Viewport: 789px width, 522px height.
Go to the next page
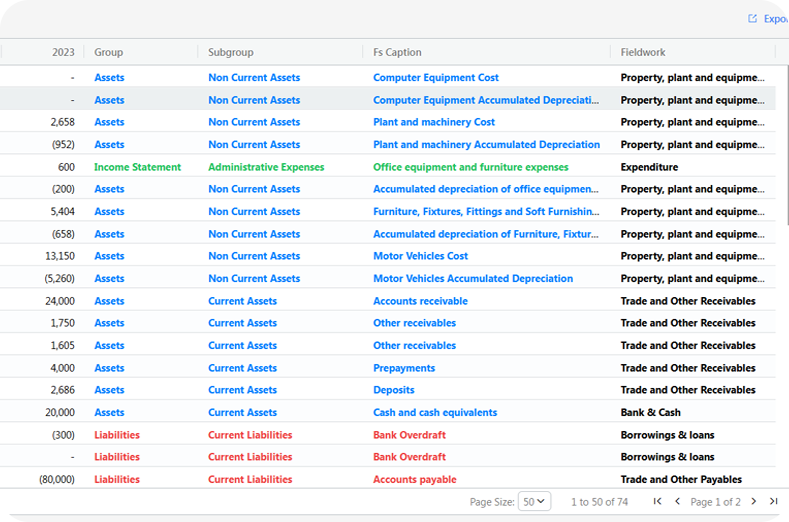point(754,501)
